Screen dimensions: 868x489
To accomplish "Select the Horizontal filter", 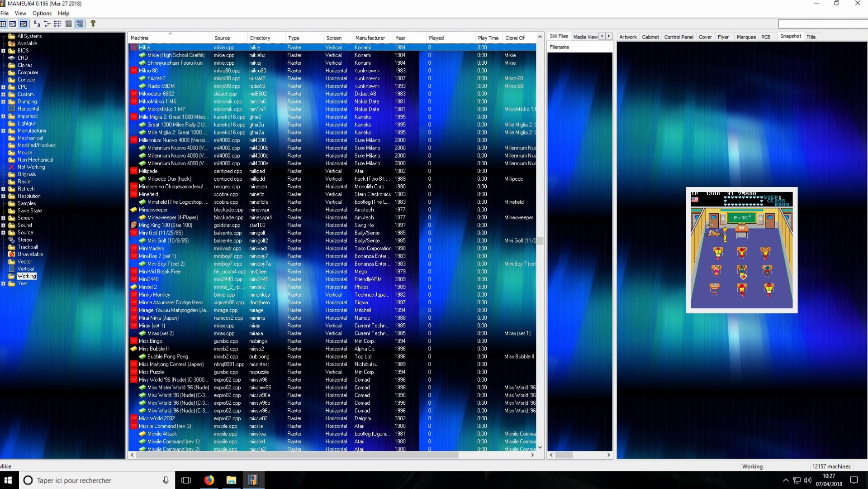I will 28,109.
